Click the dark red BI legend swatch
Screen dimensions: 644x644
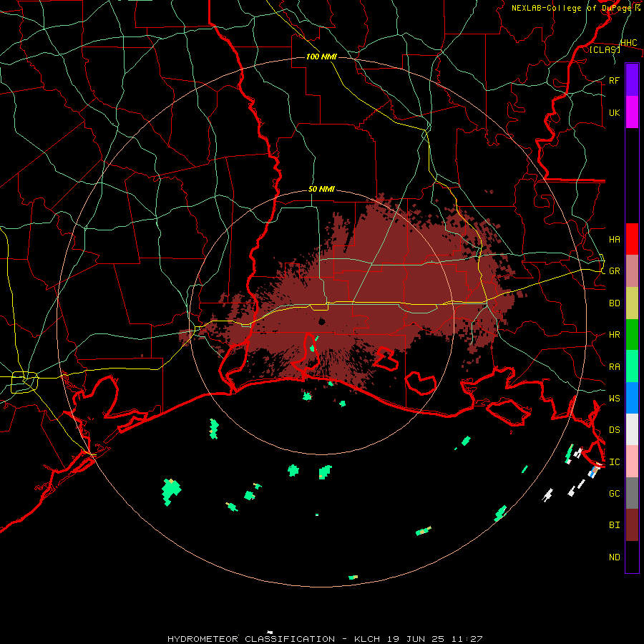(632, 525)
